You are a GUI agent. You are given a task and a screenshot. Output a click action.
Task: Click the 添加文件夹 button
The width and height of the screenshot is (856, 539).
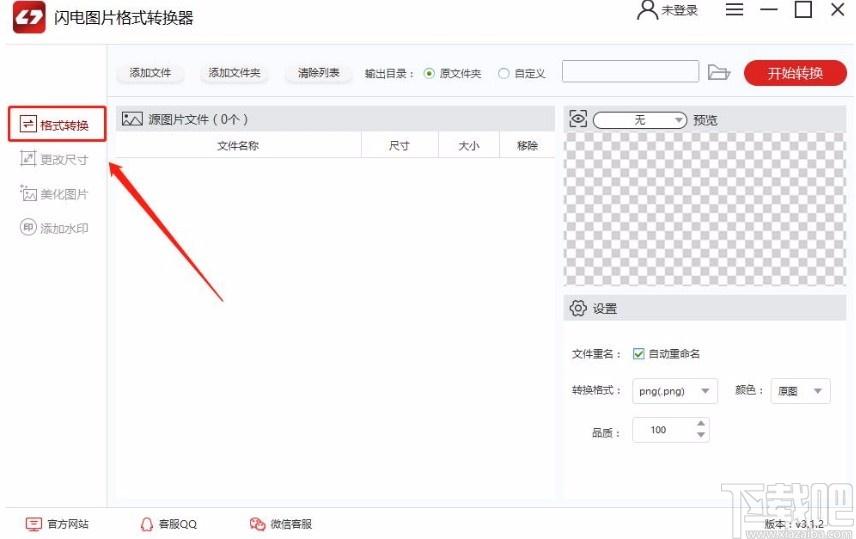pos(234,73)
